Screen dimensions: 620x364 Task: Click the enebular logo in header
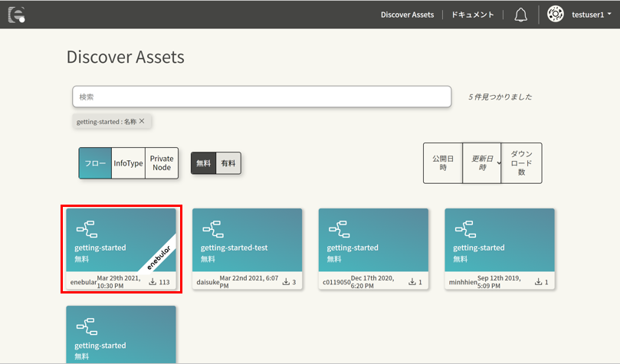point(17,15)
